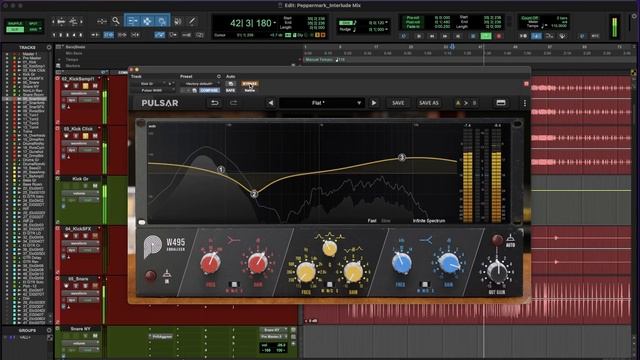
Task: Toggle the blue metronome click button
Action: click(536, 36)
